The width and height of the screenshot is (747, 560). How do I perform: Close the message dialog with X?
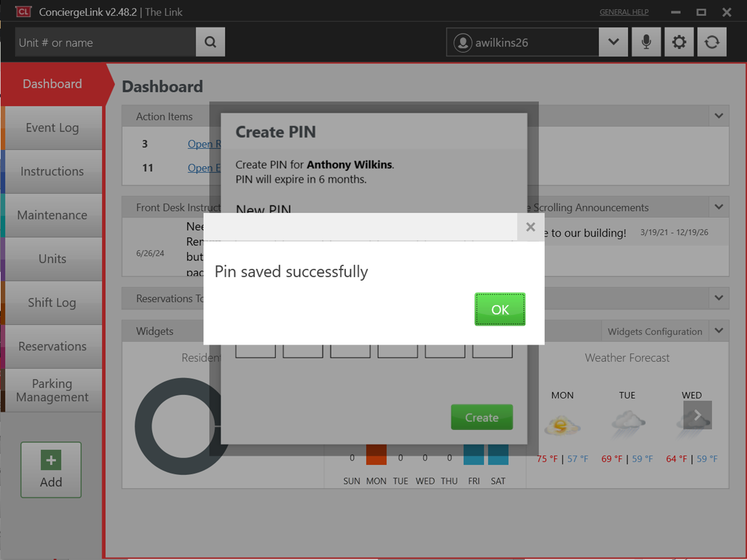(x=530, y=227)
